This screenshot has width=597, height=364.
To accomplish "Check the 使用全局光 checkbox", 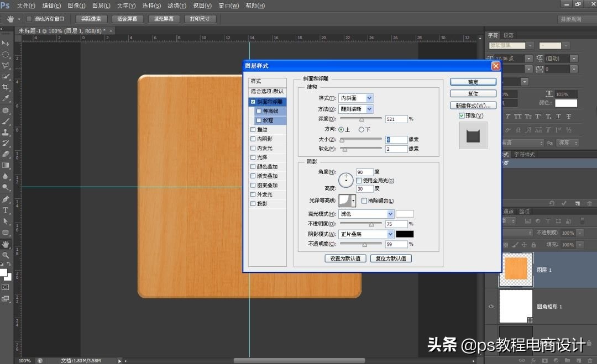I will point(359,181).
